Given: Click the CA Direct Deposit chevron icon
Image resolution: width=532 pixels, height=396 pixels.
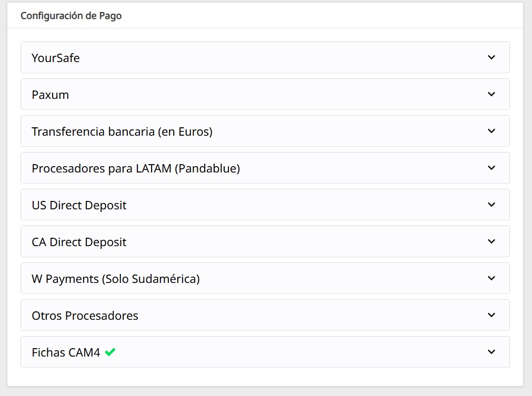Looking at the screenshot, I should pos(491,241).
